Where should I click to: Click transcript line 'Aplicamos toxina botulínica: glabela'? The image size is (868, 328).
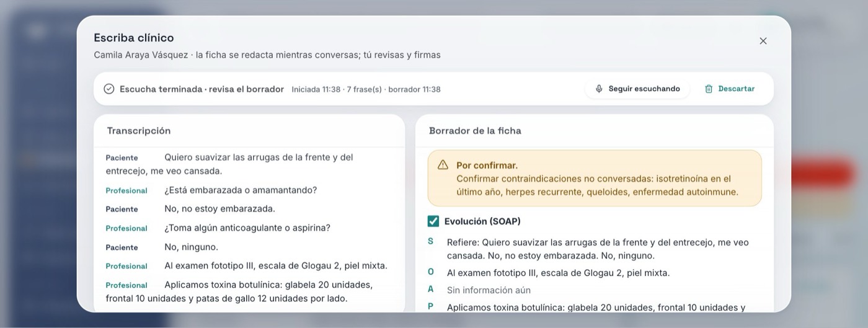[239, 292]
